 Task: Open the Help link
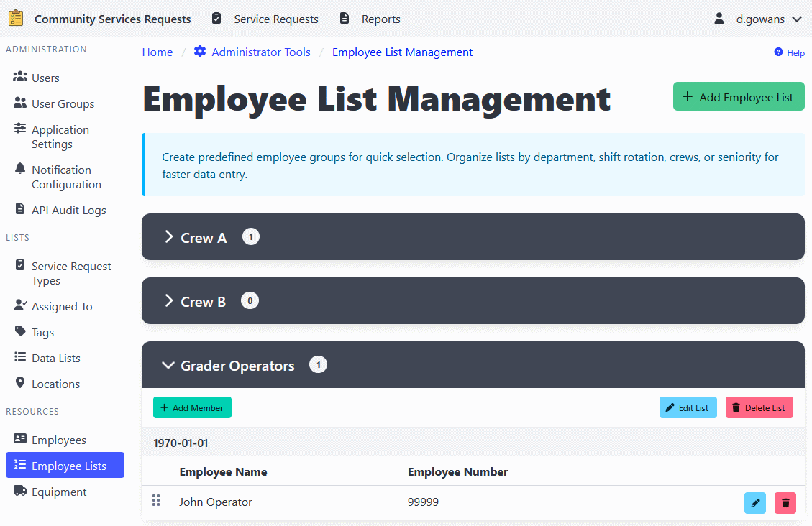tap(789, 52)
